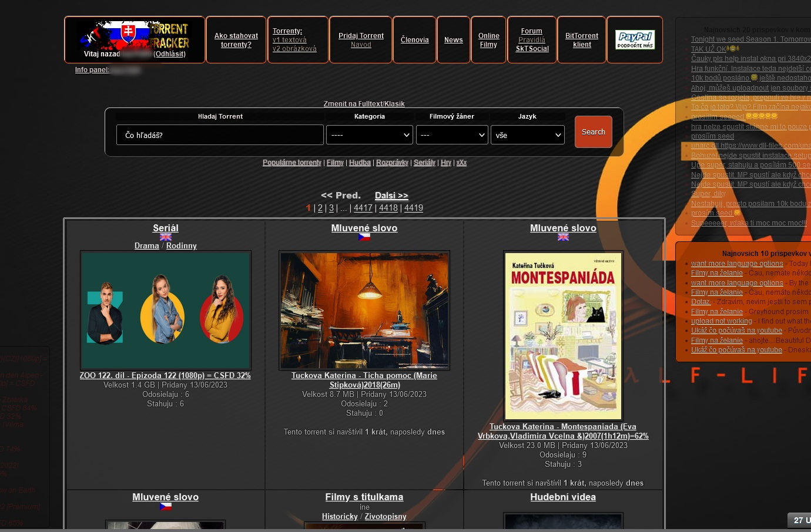Click the Seriál category heading
811x532 pixels.
pos(166,228)
